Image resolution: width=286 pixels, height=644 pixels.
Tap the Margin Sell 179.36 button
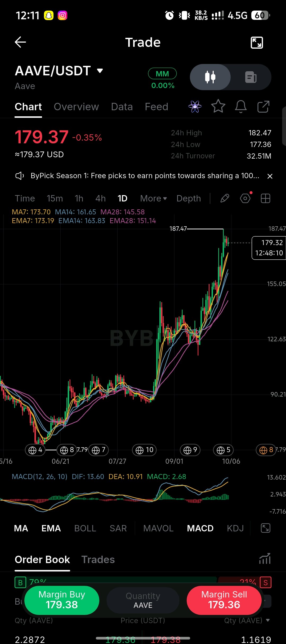[x=224, y=600]
